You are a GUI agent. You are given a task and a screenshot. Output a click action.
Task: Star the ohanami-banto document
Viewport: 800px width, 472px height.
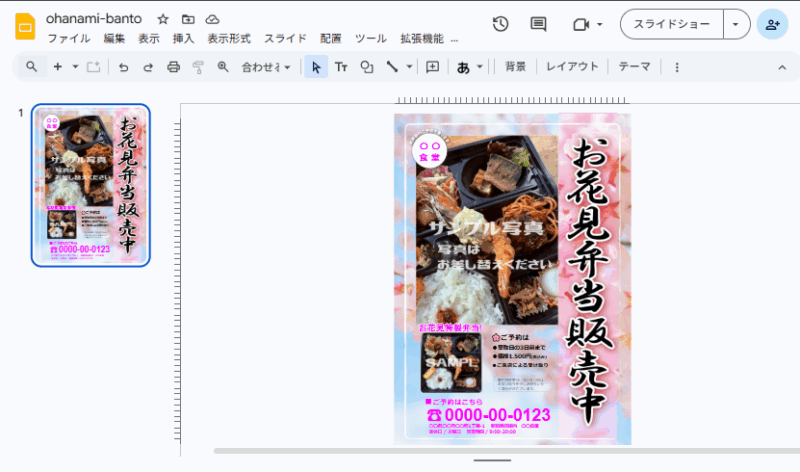coord(163,19)
